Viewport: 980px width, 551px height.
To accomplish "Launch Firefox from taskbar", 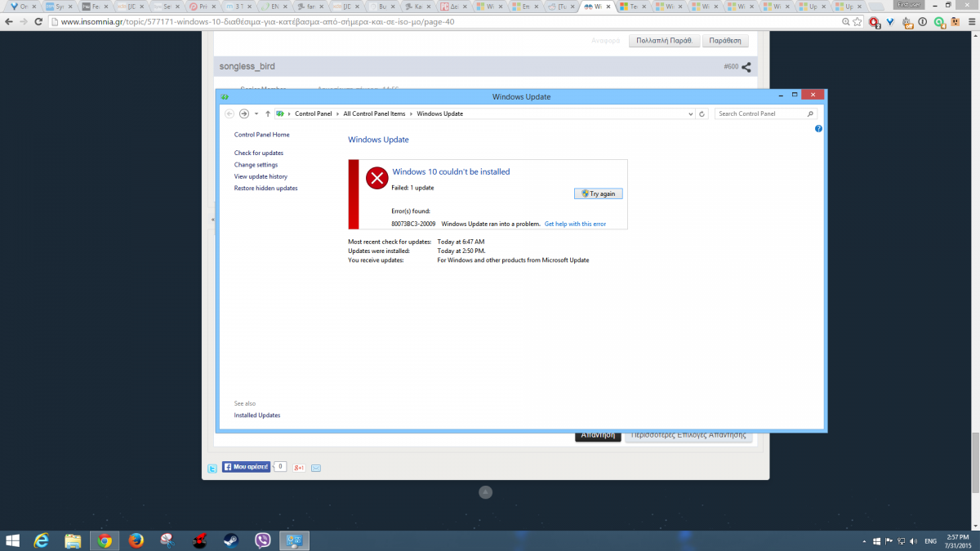I will tap(136, 540).
